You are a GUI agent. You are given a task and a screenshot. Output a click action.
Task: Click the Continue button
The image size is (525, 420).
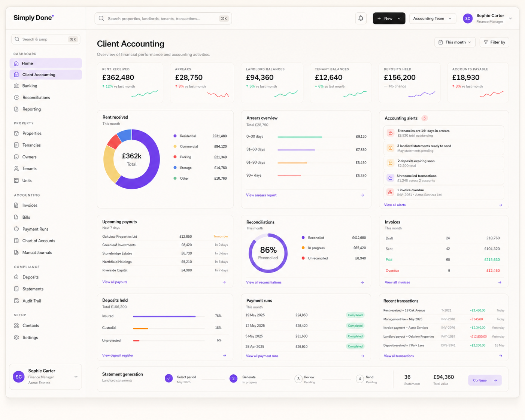click(485, 380)
